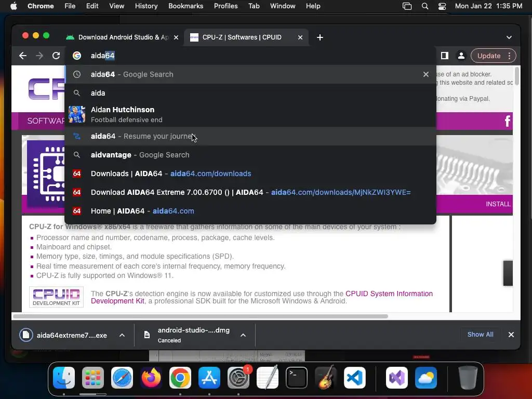
Task: Open Terminal from the Dock
Action: [x=297, y=378]
